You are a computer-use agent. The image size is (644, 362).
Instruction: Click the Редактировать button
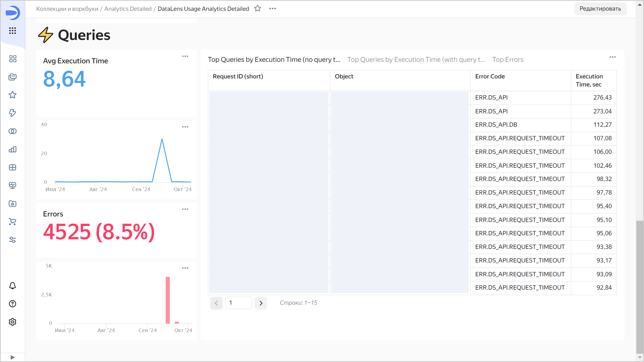(600, 8)
